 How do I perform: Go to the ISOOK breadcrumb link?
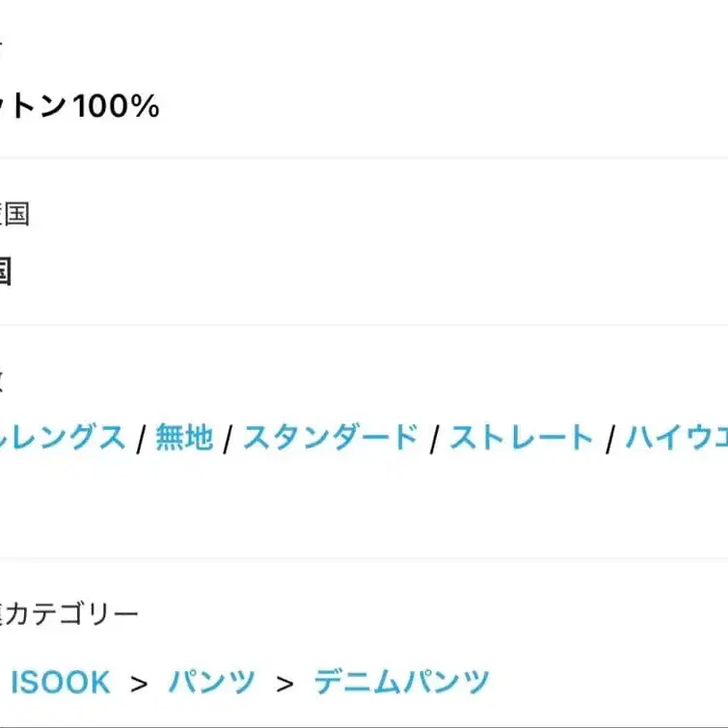tap(61, 683)
